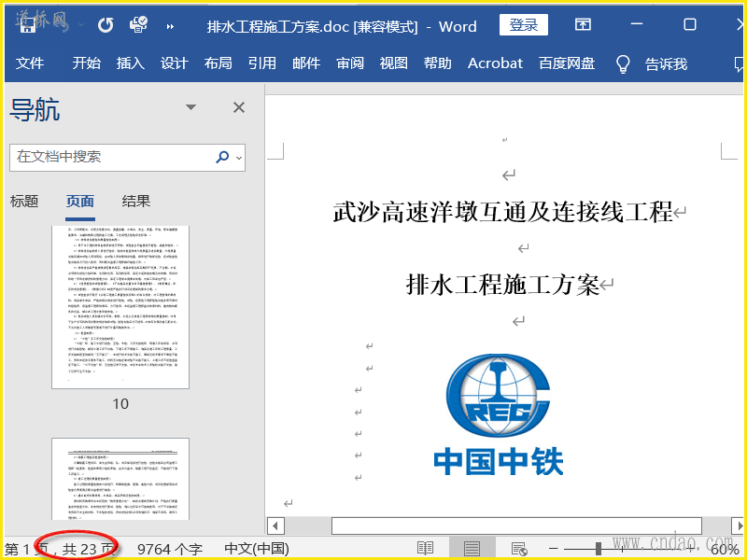The image size is (747, 560).
Task: Open search options dropdown arrow beside magnifier
Action: 239,158
